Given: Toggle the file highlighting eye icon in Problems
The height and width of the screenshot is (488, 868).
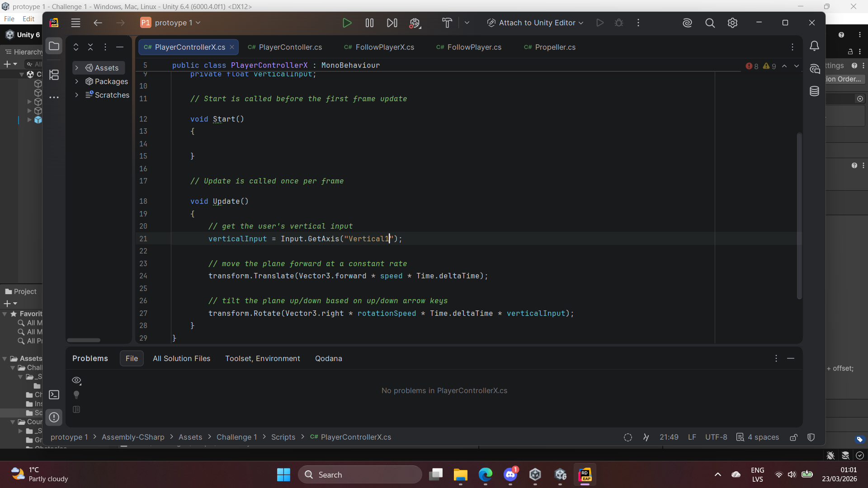Looking at the screenshot, I should pyautogui.click(x=76, y=380).
